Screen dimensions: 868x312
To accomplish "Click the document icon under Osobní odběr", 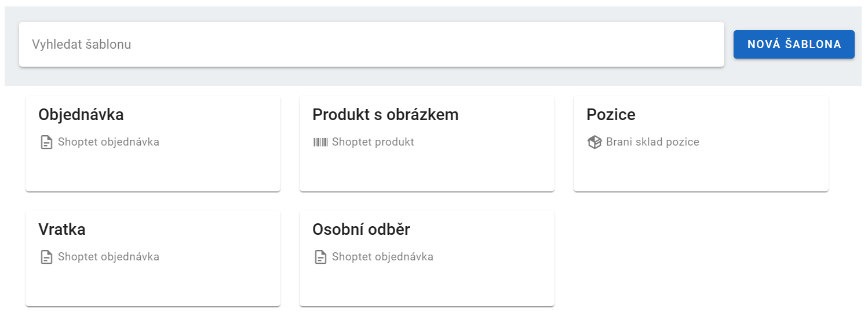I will (320, 257).
